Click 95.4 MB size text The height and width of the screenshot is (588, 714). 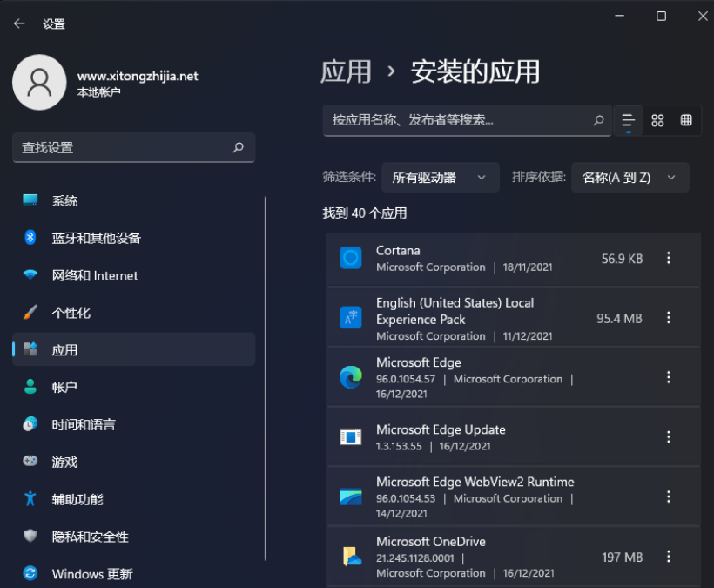pos(620,318)
